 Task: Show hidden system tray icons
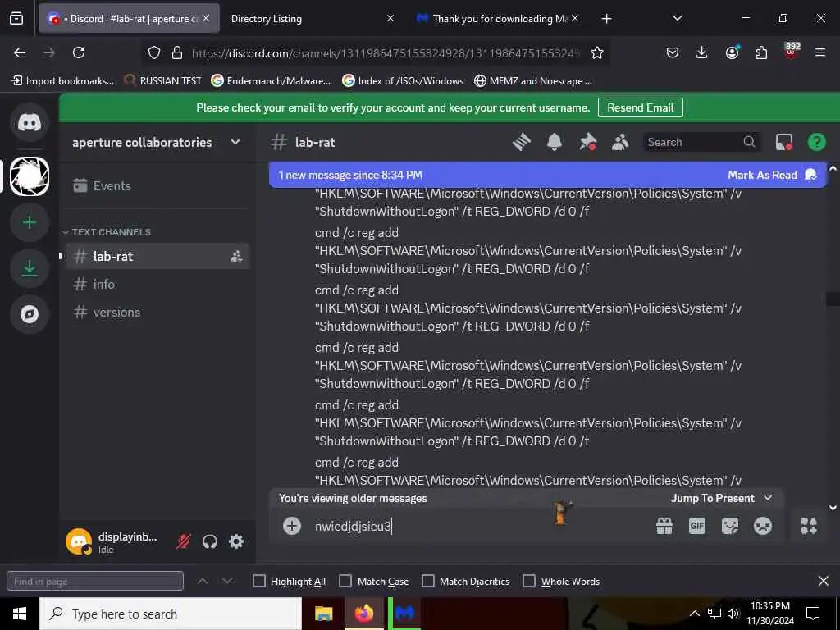pyautogui.click(x=694, y=614)
